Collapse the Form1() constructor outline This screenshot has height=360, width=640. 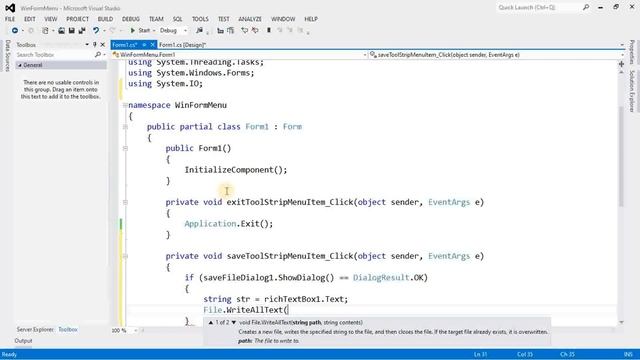[x=125, y=149]
